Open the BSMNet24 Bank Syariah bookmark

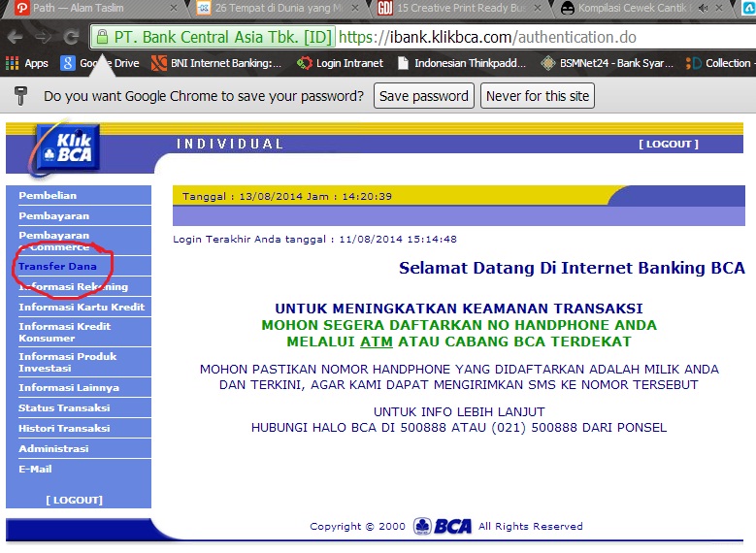[607, 63]
